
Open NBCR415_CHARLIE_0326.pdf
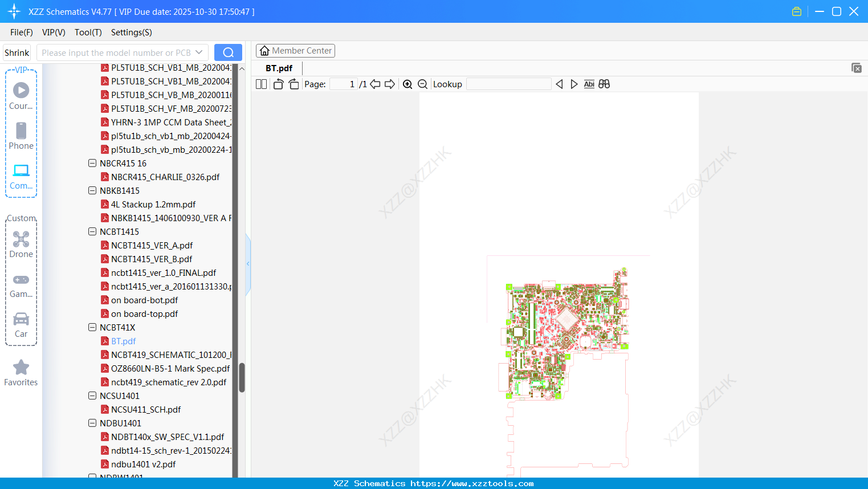(165, 177)
